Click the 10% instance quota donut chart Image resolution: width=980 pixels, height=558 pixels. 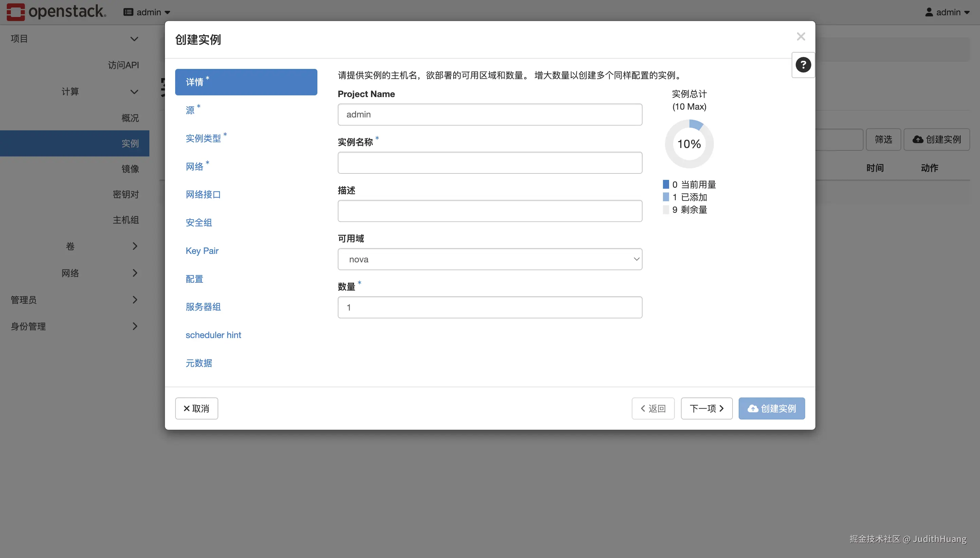pyautogui.click(x=689, y=144)
